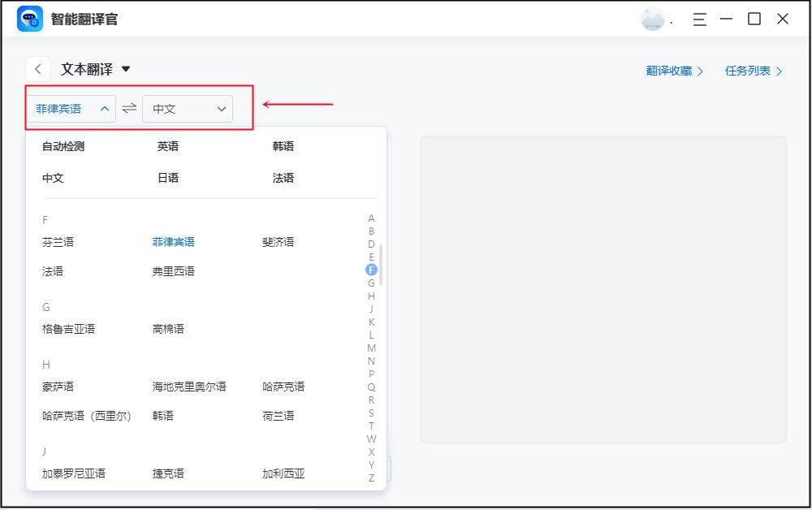
Task: Click the back arrow button
Action: click(x=38, y=70)
